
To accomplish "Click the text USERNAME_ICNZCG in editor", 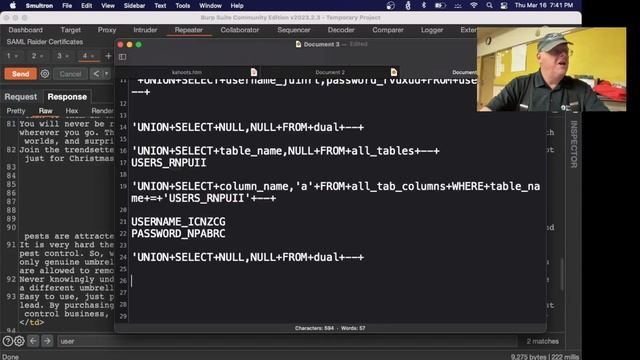I will (178, 222).
